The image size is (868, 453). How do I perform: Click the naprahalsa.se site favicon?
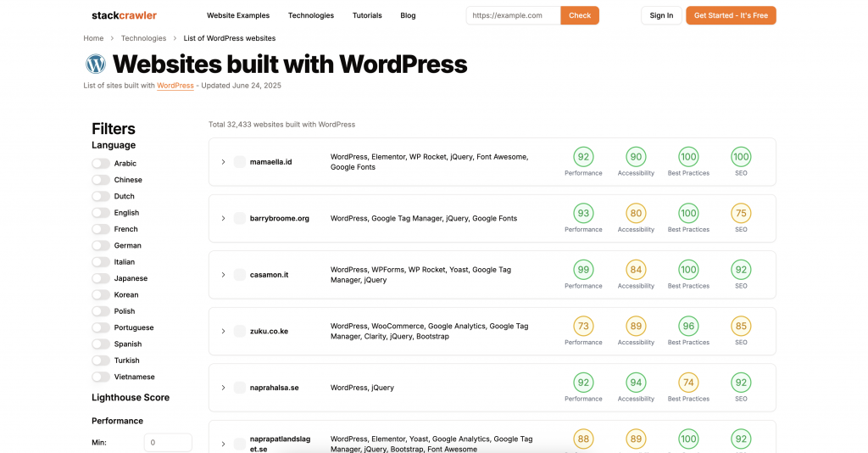click(239, 388)
